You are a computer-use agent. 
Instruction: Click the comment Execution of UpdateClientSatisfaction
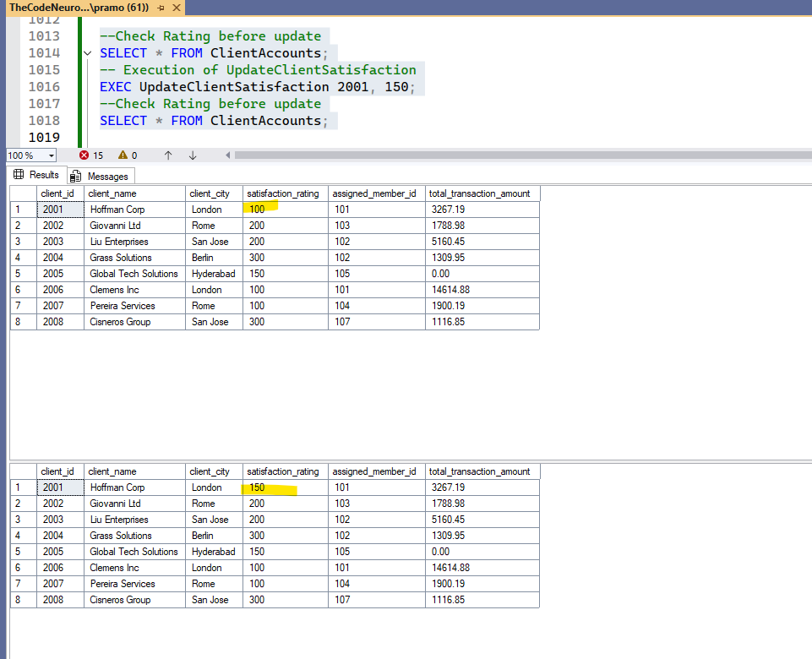[x=258, y=70]
